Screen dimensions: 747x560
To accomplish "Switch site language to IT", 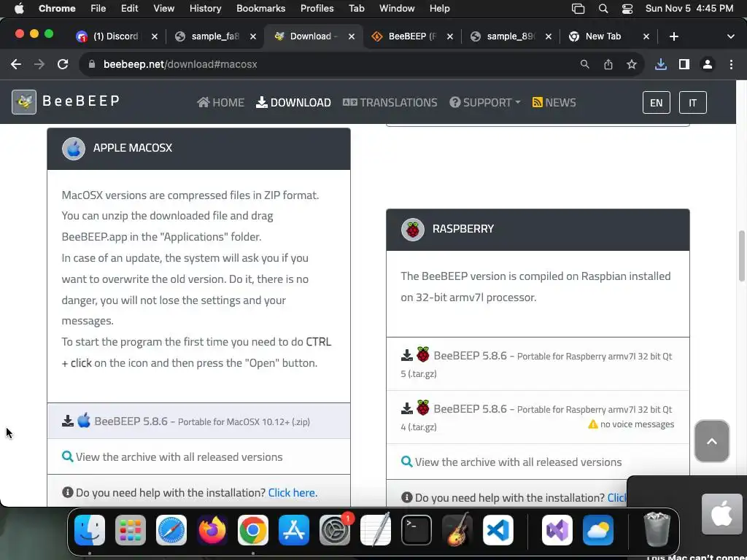I will pyautogui.click(x=692, y=102).
